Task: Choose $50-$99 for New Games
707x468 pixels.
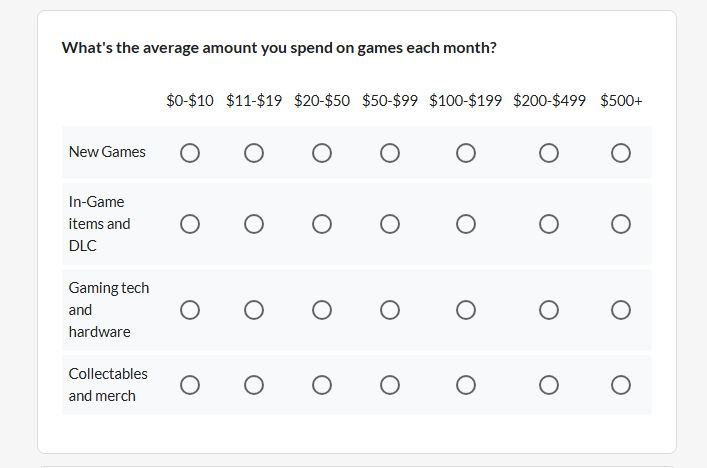Action: click(x=390, y=153)
